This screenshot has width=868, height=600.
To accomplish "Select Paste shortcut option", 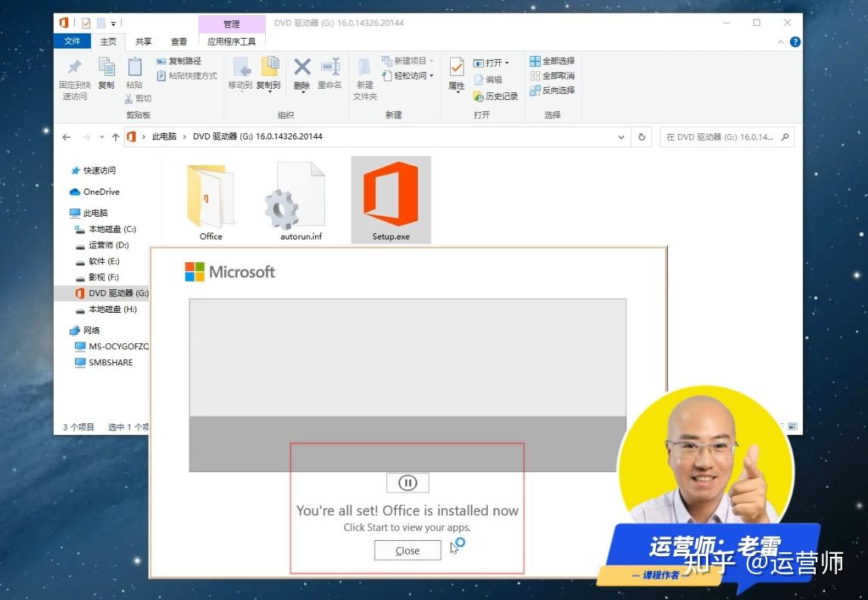I will [186, 76].
